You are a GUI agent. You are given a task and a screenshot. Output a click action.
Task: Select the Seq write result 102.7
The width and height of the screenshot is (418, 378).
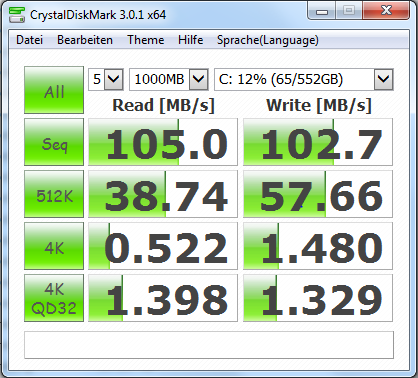click(x=318, y=142)
